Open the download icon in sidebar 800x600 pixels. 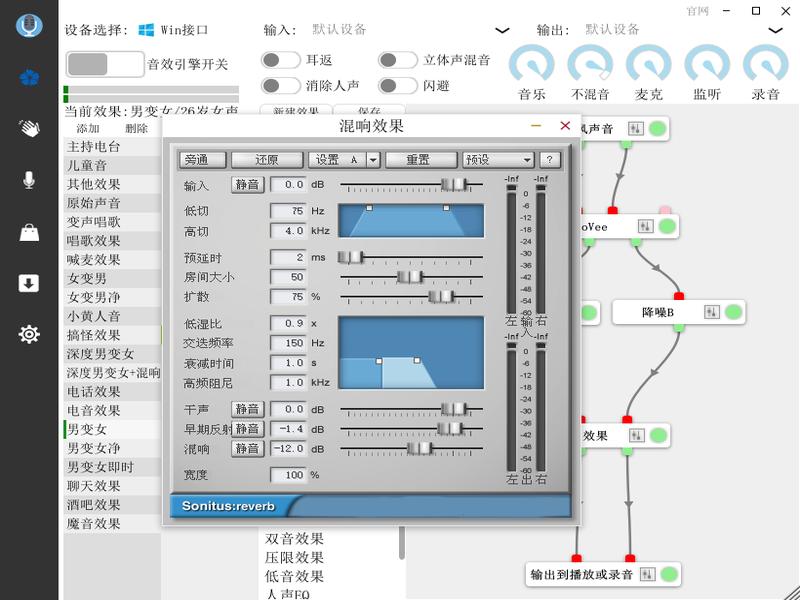click(x=29, y=283)
